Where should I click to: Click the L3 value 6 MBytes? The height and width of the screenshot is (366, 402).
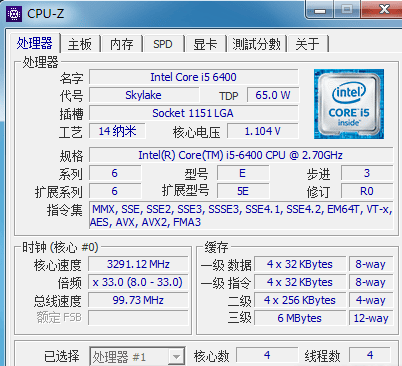[300, 318]
